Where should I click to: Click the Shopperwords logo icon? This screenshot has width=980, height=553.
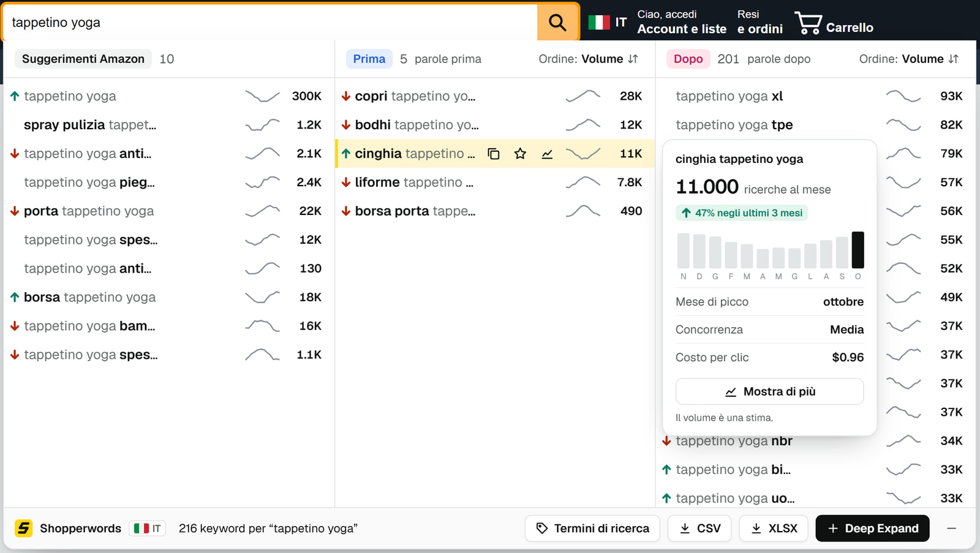coord(24,528)
